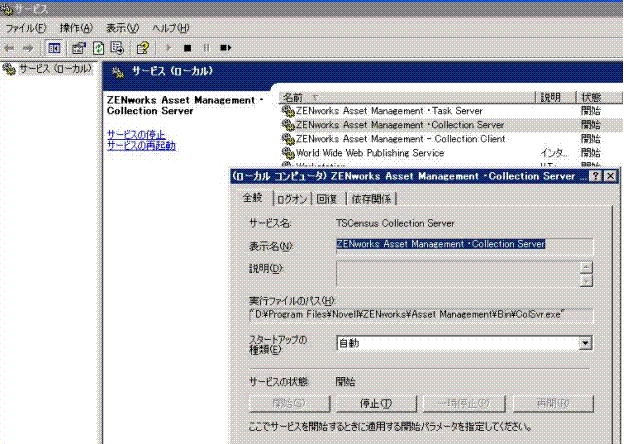
Task: Click the Refresh toolbar icon
Action: pyautogui.click(x=98, y=48)
